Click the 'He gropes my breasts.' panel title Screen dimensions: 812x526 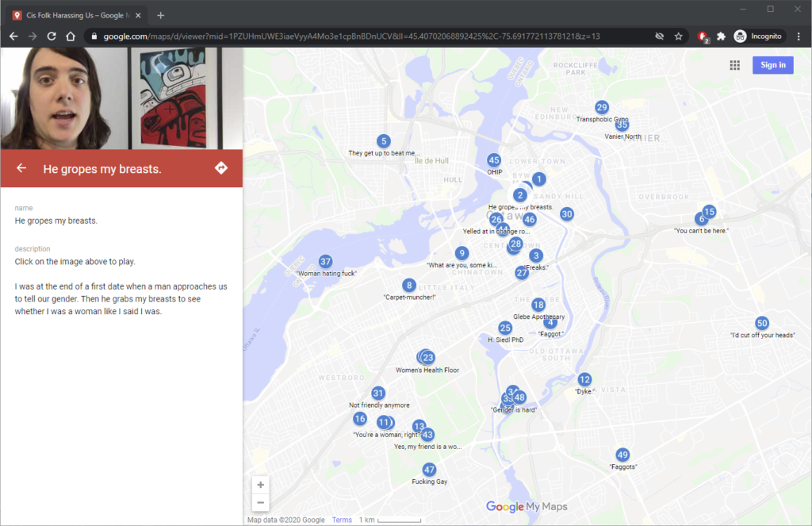[102, 169]
